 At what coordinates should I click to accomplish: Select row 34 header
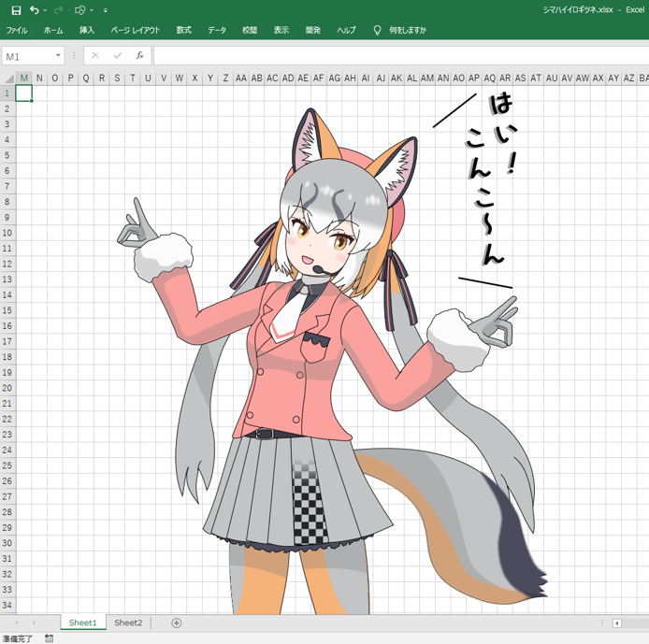click(7, 605)
